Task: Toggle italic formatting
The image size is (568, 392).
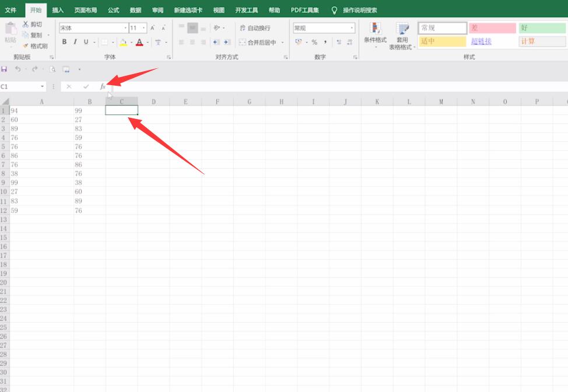Action: (75, 42)
